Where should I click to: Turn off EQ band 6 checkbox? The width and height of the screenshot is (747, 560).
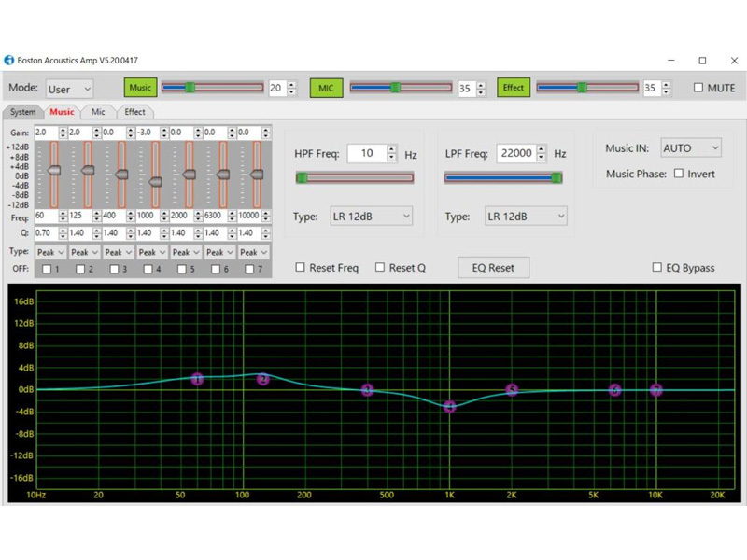216,269
